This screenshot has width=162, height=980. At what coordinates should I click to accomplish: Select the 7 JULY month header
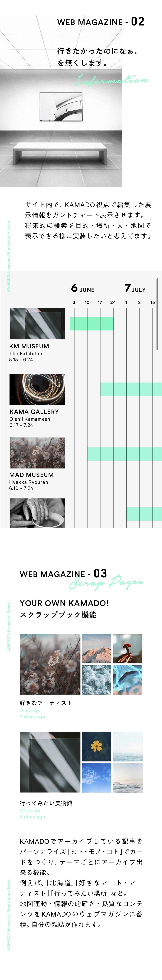coord(135,288)
